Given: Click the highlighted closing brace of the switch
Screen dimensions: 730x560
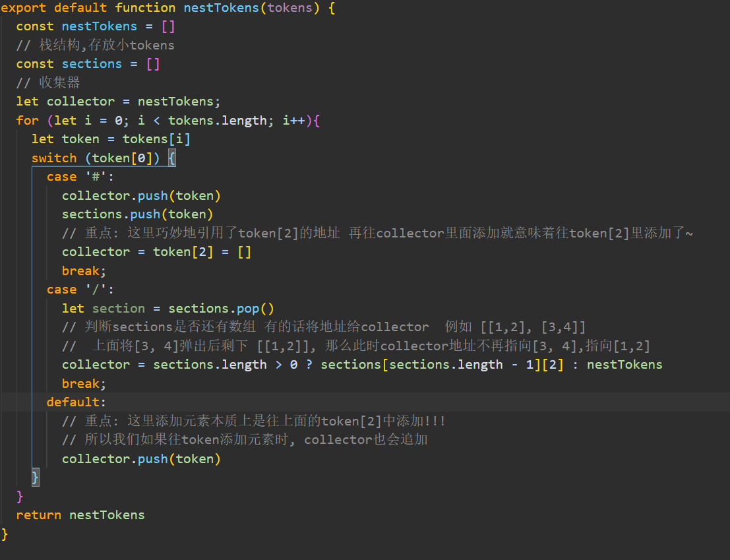Looking at the screenshot, I should [x=36, y=478].
